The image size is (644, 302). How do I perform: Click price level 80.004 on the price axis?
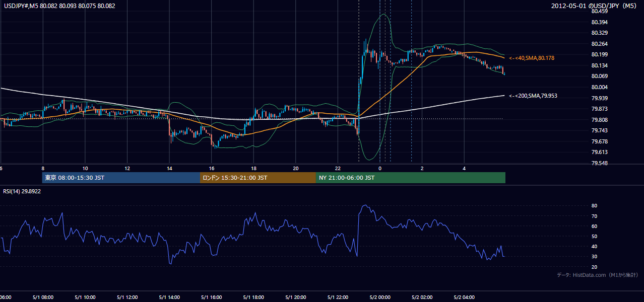(599, 87)
